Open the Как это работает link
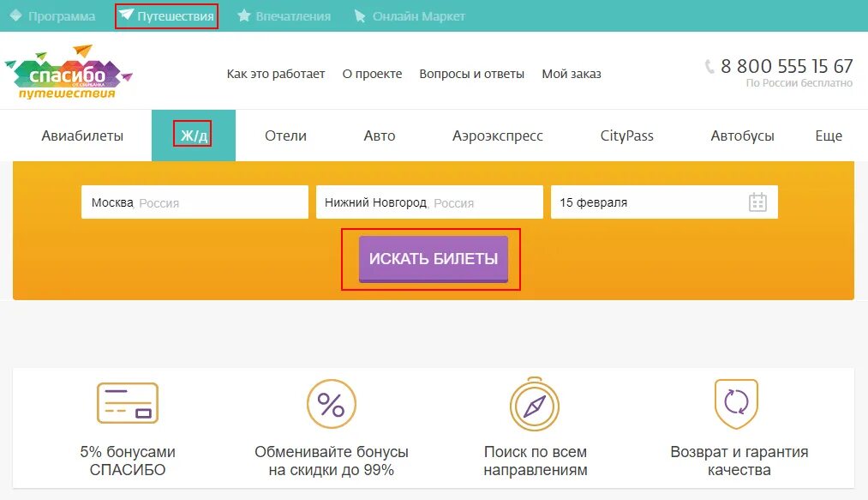 pyautogui.click(x=276, y=74)
